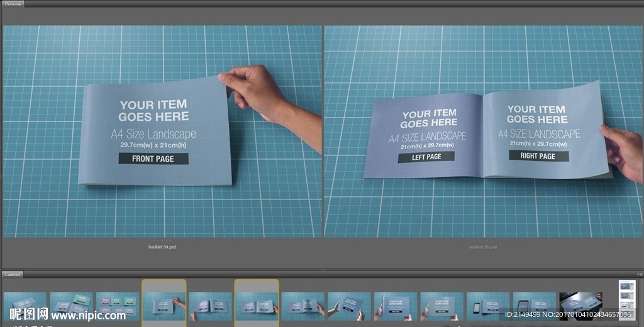Click the open booklet LEFT PAGE preview image
The height and width of the screenshot is (327, 644).
pos(483,131)
